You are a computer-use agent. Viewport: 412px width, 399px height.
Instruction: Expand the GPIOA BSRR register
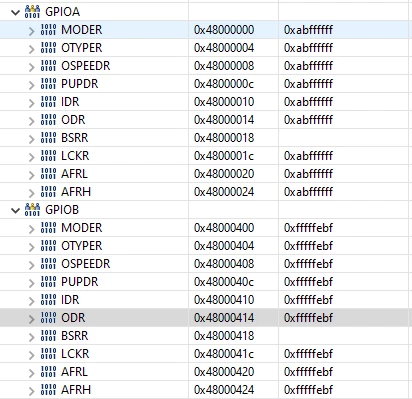click(32, 139)
